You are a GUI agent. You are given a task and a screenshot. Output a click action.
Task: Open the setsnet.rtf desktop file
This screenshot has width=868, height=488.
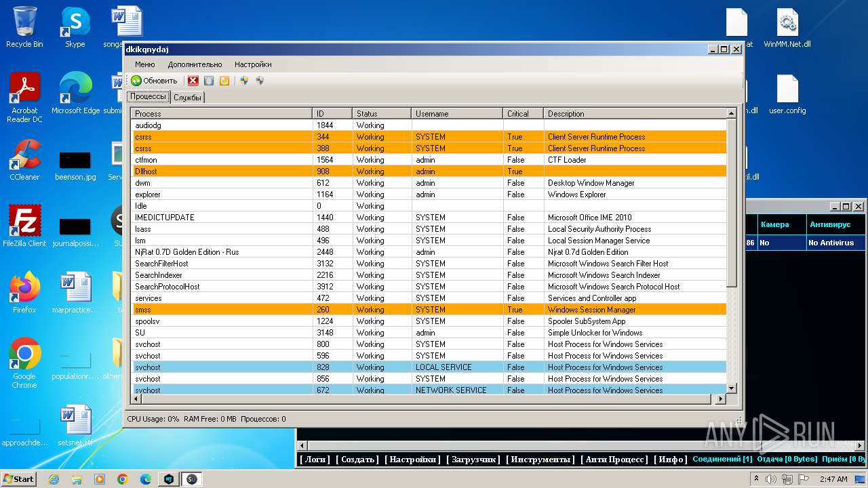click(75, 426)
